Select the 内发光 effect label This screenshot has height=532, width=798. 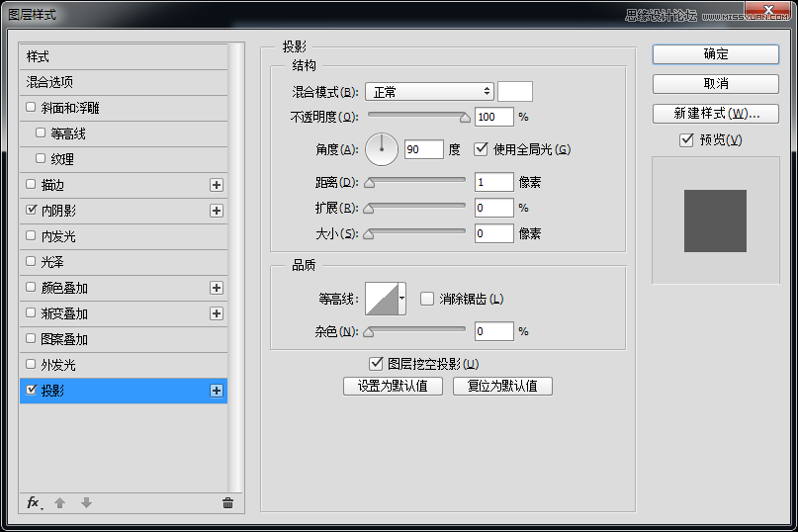[x=58, y=236]
